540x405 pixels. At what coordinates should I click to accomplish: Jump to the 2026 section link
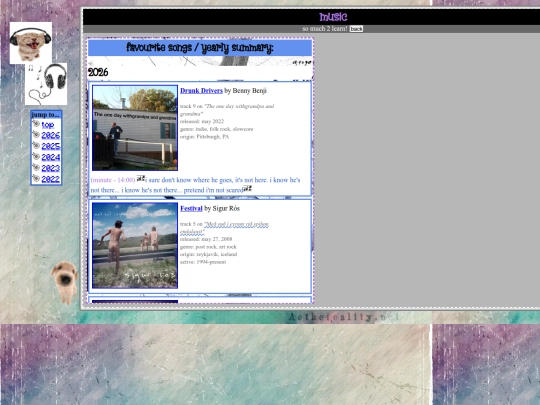51,136
